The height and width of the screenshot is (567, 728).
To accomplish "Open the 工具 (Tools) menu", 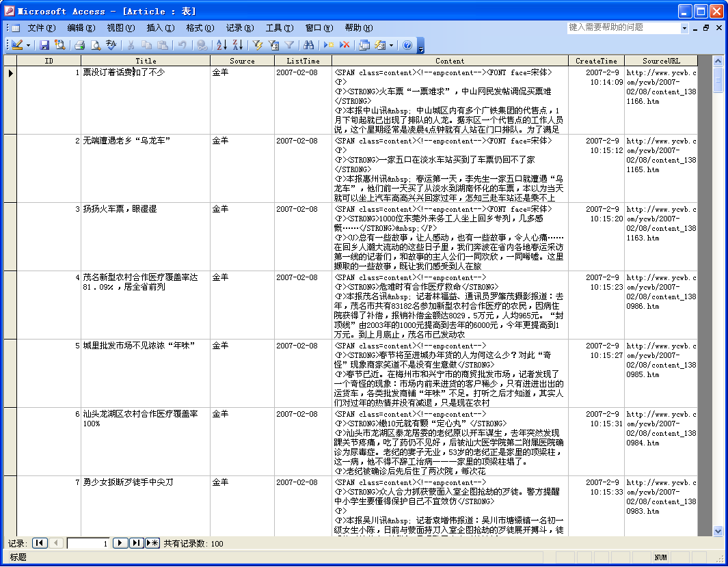I will tap(279, 28).
